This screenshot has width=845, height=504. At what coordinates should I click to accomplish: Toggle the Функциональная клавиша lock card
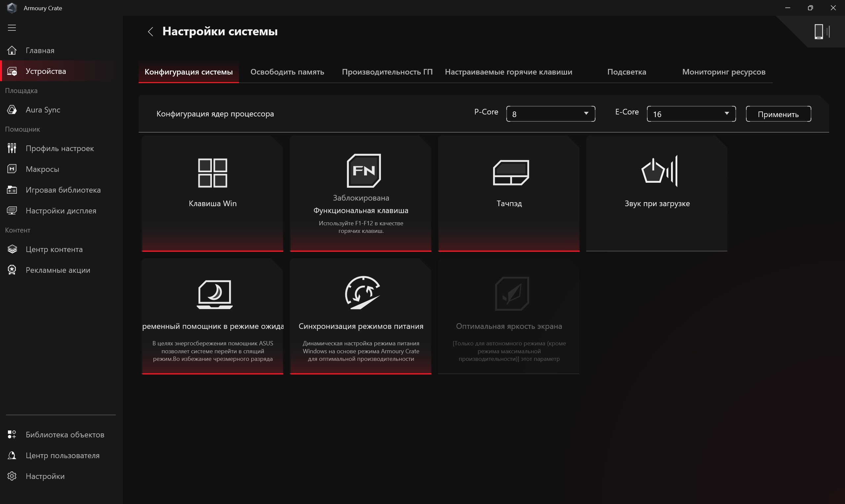pyautogui.click(x=360, y=194)
